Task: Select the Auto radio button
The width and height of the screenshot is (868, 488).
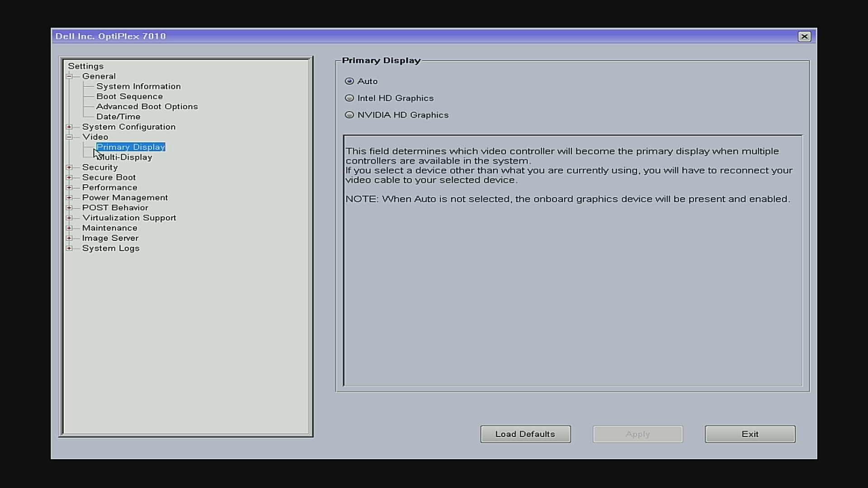Action: (x=349, y=81)
